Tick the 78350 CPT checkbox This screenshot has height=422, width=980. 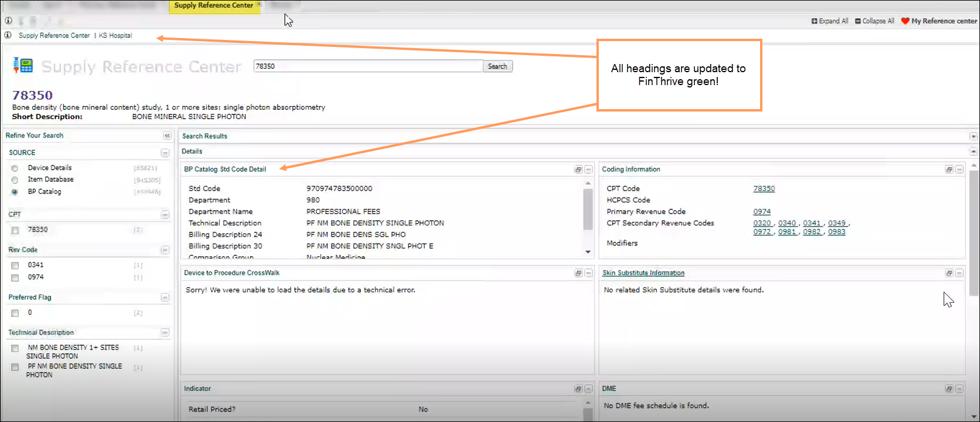coord(15,231)
